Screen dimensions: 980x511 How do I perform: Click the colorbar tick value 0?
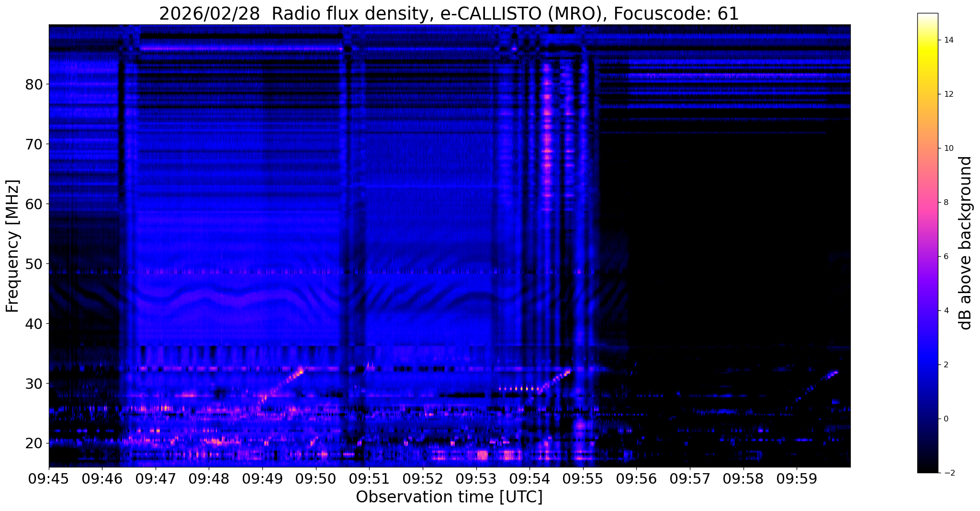[946, 419]
